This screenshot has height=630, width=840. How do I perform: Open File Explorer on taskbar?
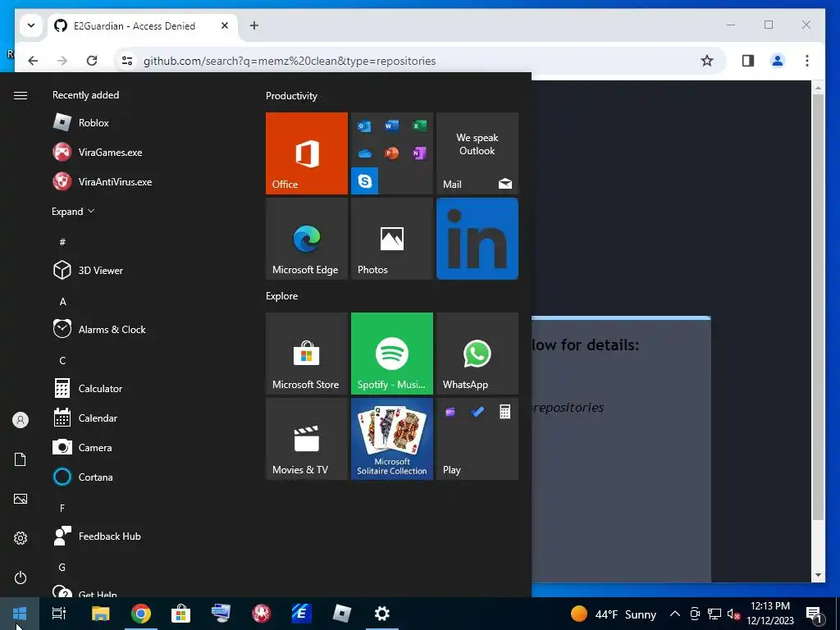(101, 614)
